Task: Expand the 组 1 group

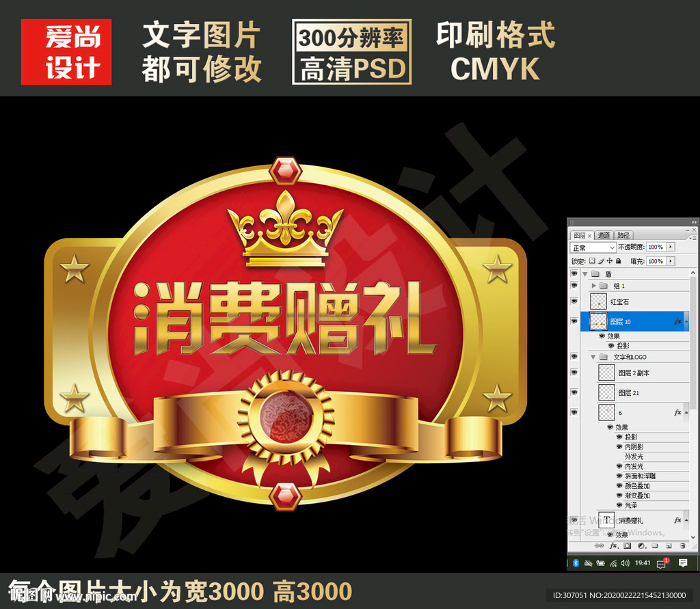Action: [x=593, y=285]
